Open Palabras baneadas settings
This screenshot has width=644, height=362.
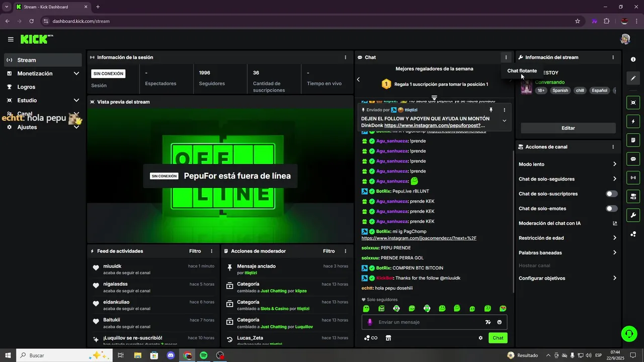pyautogui.click(x=568, y=253)
